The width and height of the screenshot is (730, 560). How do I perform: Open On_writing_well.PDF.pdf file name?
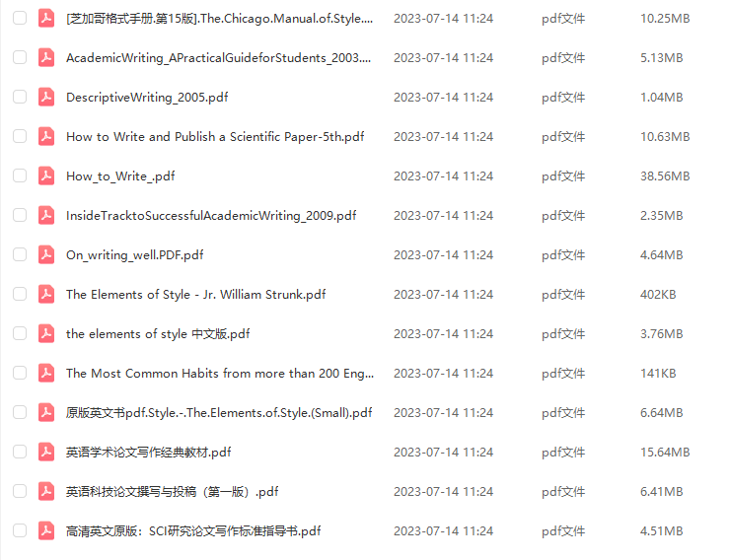pyautogui.click(x=134, y=255)
